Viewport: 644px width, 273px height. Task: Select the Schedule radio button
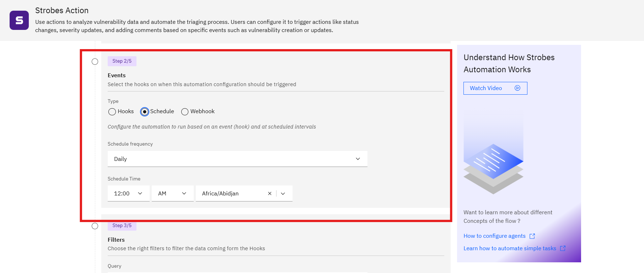(144, 112)
